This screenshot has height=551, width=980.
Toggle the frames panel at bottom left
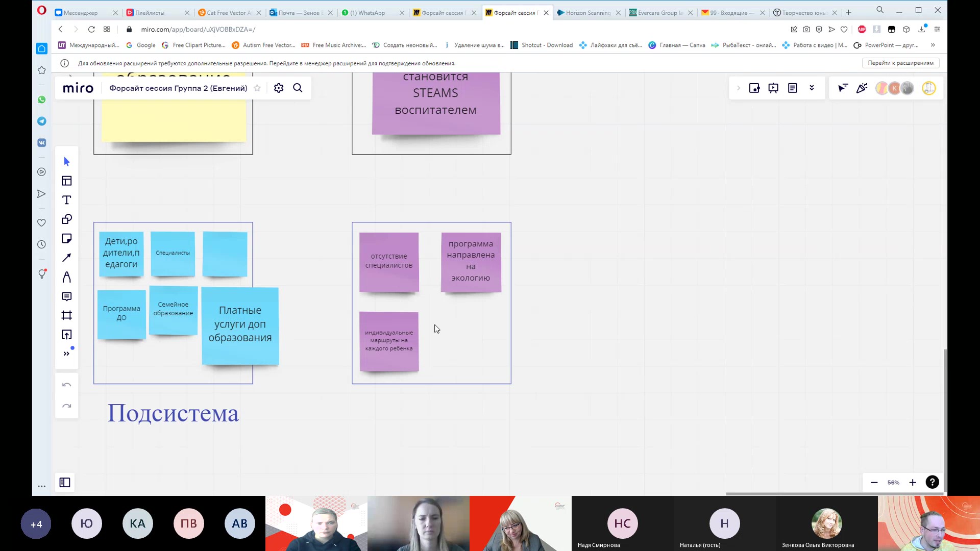65,483
